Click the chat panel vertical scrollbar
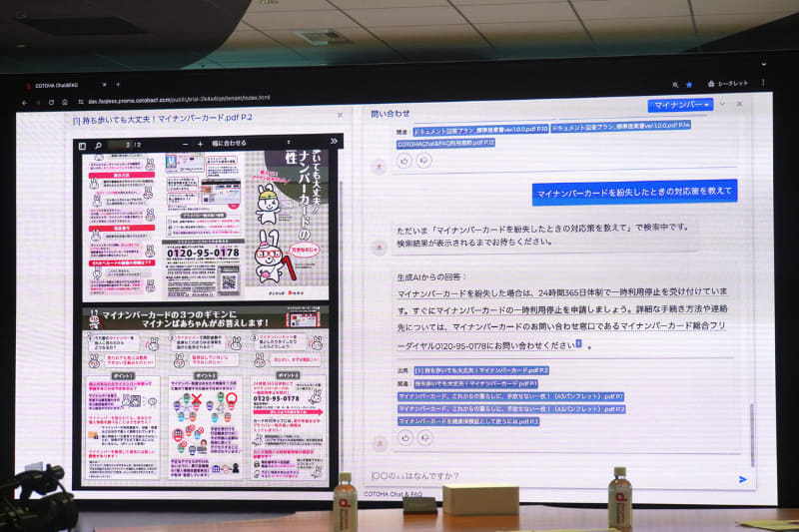799x532 pixels. point(752,434)
